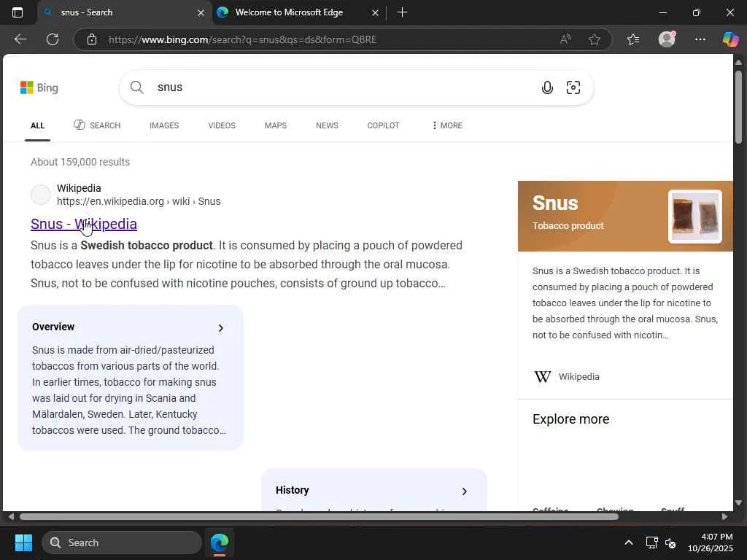Screen dimensions: 747x560
Task: Start voice search with the microphone icon
Action: (547, 87)
